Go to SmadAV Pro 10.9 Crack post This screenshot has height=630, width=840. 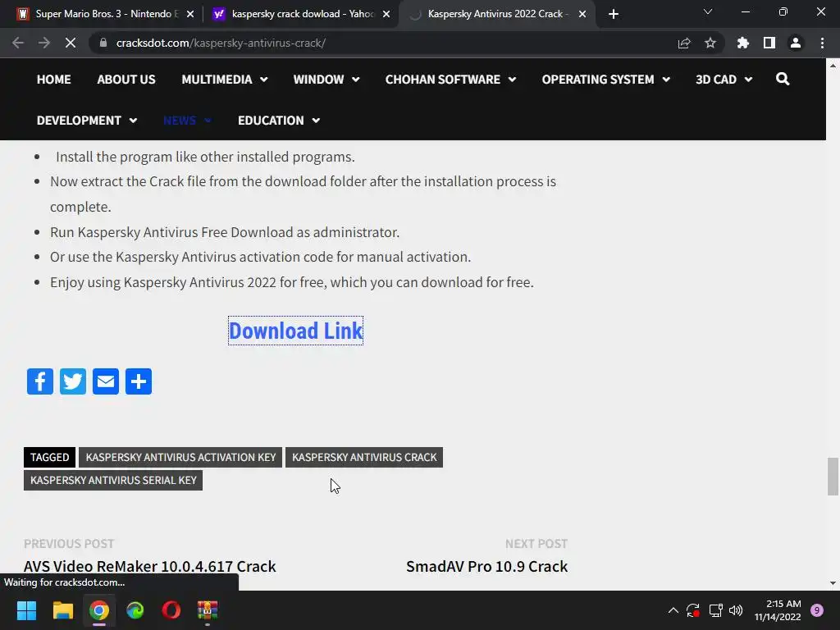[x=486, y=566]
